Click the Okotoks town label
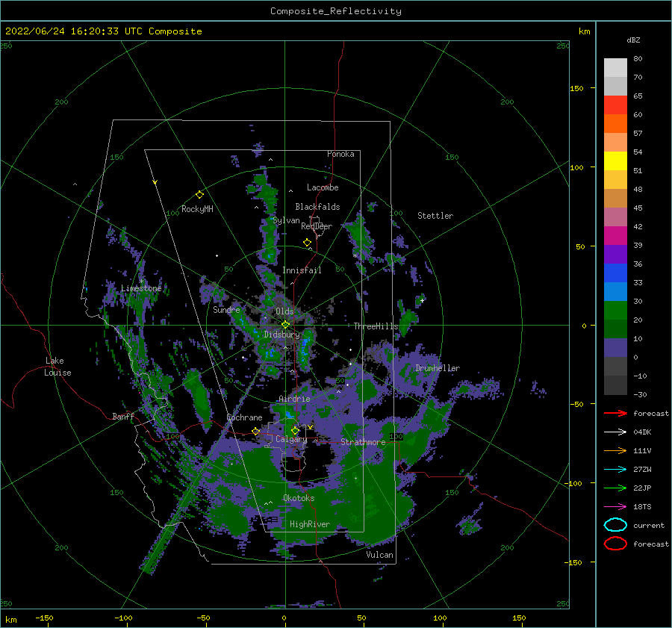Image resolution: width=672 pixels, height=628 pixels. 299,498
